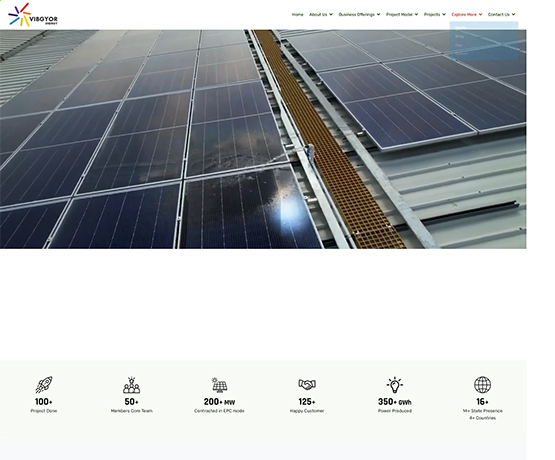Click the "125+" figure
555x460 pixels.
click(307, 402)
